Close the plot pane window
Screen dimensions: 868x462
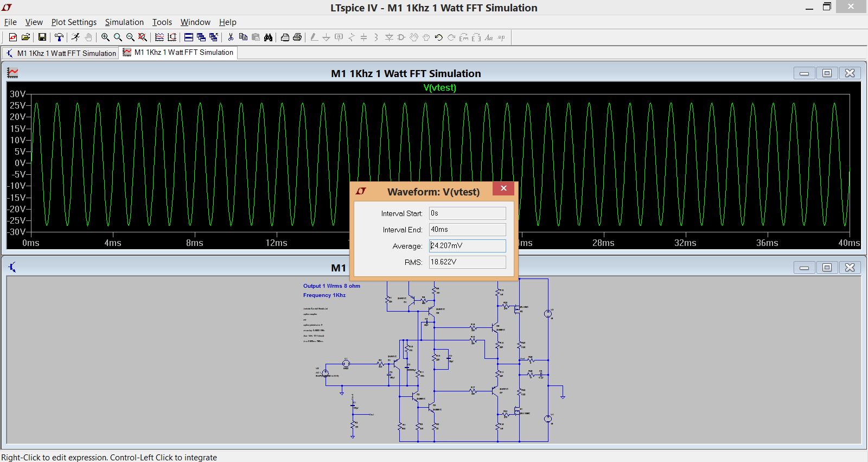tap(850, 73)
